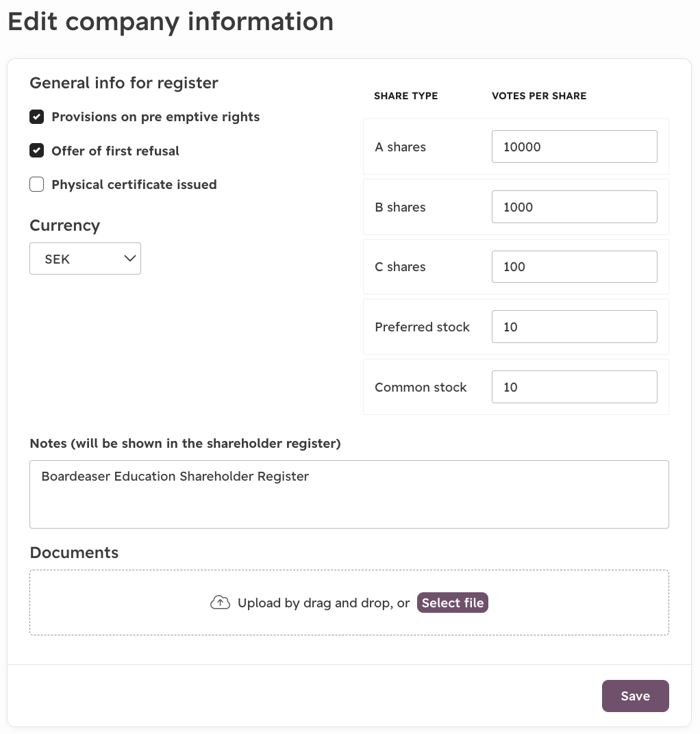The image size is (700, 734).
Task: Click the Offer of first refusal label
Action: [x=115, y=151]
